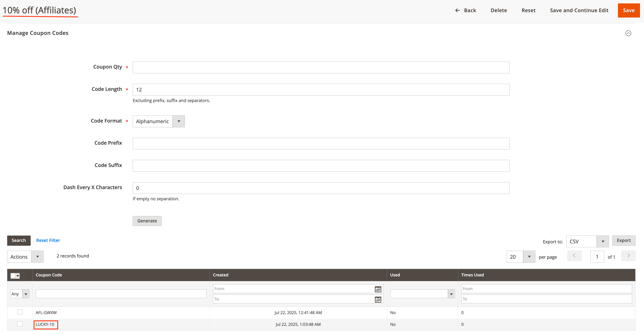Viewport: 644px width, 334px height.
Task: Click the Generate button
Action: (147, 221)
